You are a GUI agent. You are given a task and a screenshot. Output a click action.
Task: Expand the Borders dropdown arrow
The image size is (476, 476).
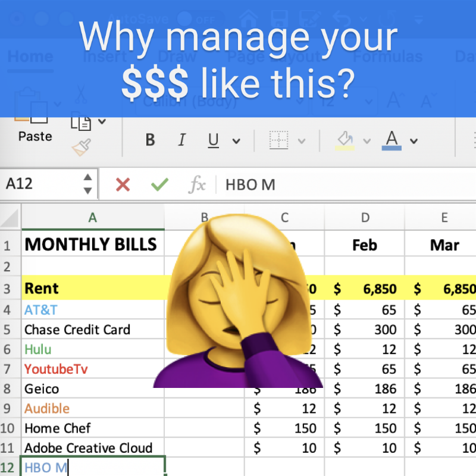(x=302, y=141)
